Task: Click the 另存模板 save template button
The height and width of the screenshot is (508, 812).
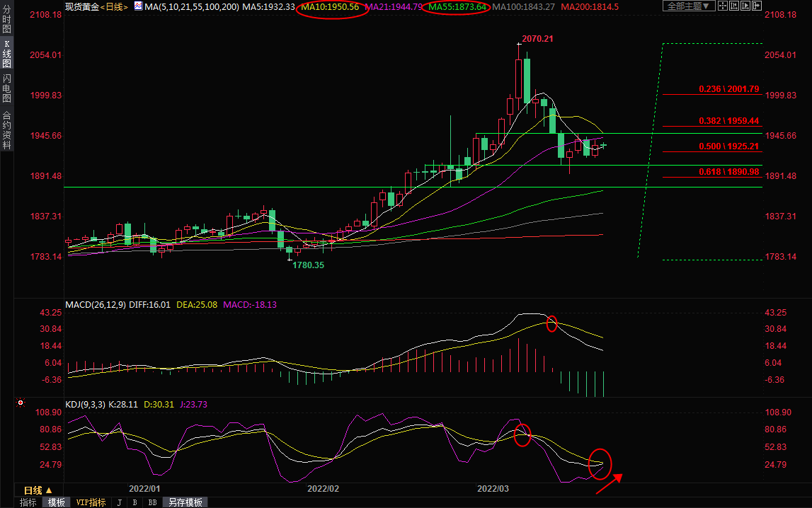Action: click(185, 502)
